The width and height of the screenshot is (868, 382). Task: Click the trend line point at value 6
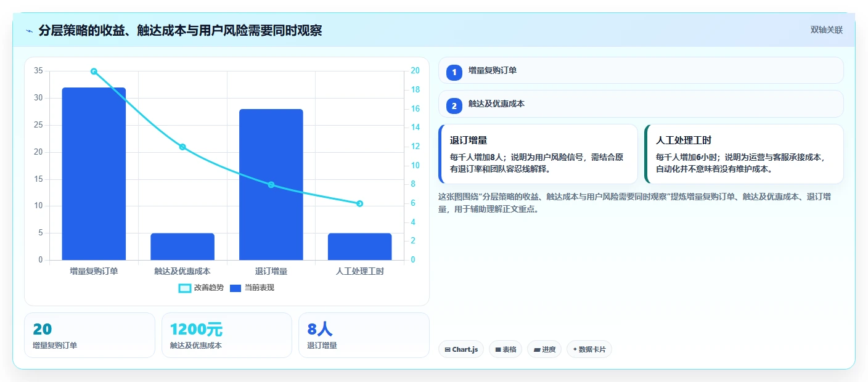tap(359, 203)
